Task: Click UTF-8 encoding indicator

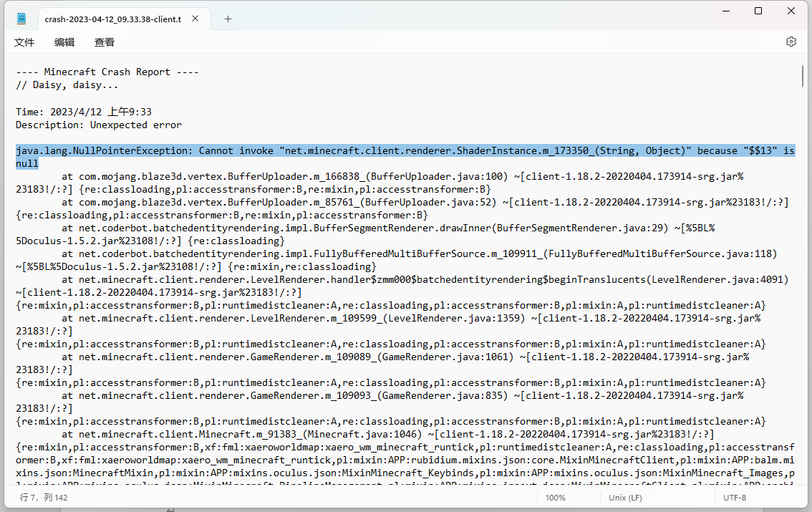Action: [735, 498]
